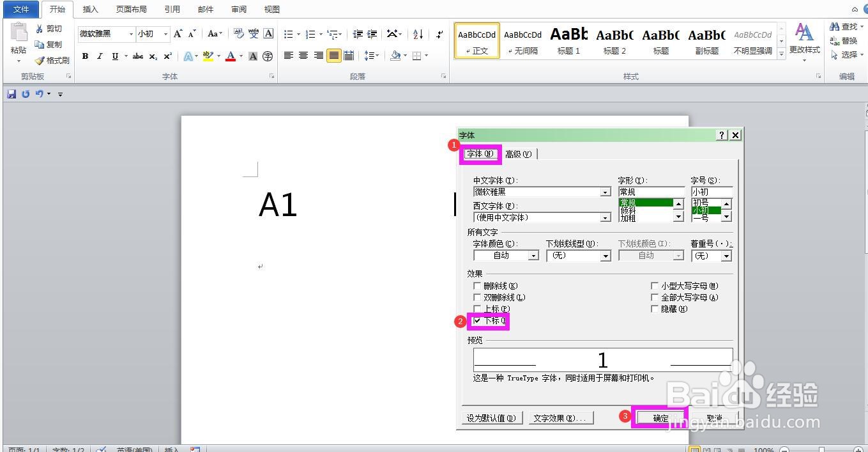The image size is (868, 452).
Task: Click the Subscript icon in the Font group
Action: point(152,56)
